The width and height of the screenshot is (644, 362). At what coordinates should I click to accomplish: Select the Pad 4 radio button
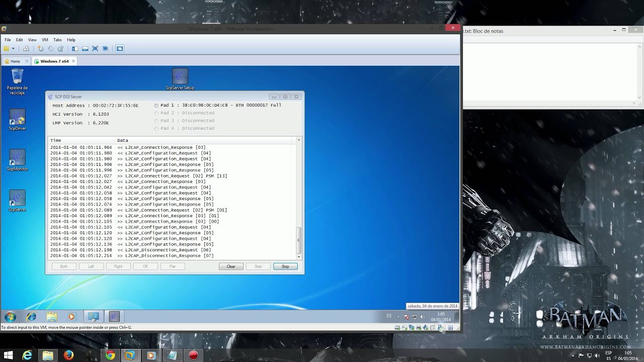[156, 128]
